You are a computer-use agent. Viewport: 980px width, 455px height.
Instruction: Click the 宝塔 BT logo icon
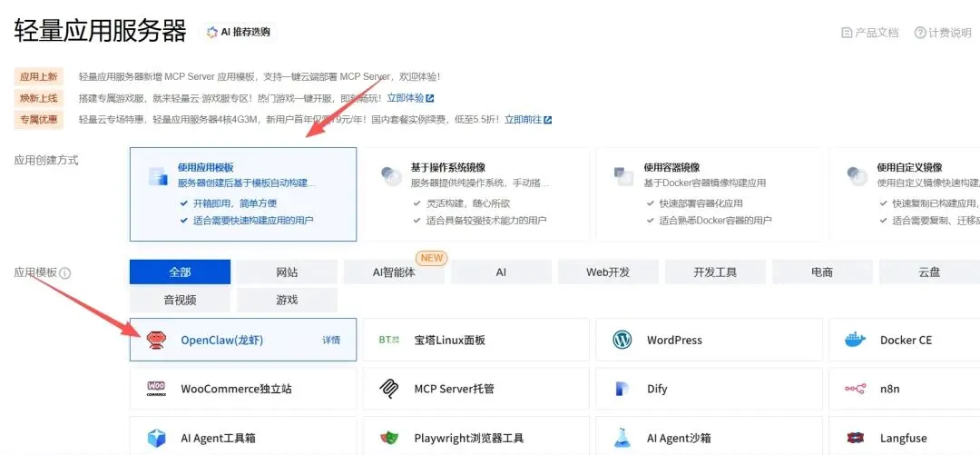[x=388, y=340]
